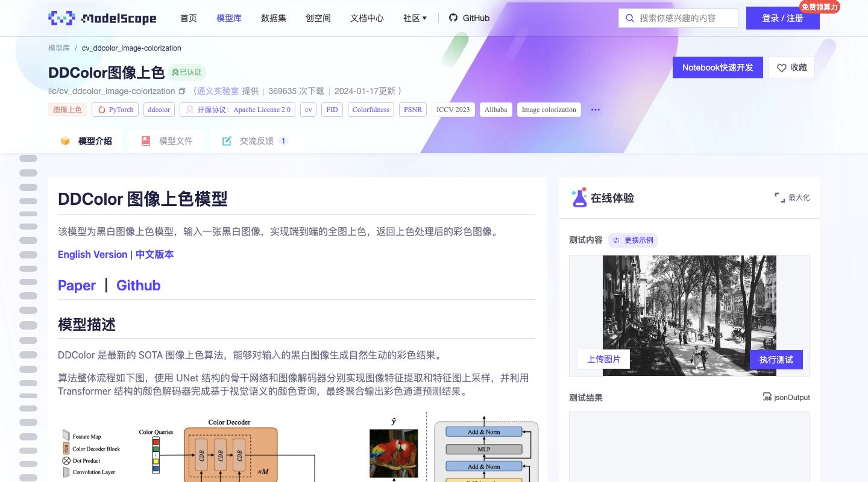This screenshot has height=482, width=868.
Task: Expand the 社区 dropdown menu
Action: pyautogui.click(x=415, y=18)
